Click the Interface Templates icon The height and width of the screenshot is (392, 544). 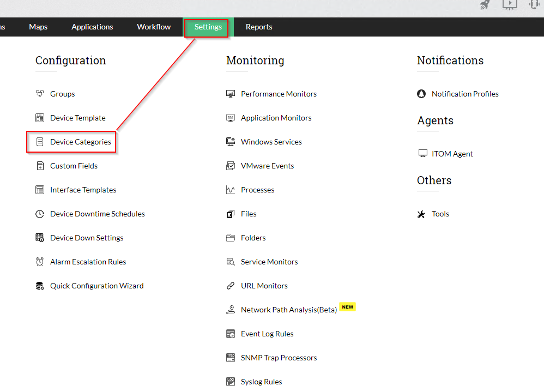[40, 190]
